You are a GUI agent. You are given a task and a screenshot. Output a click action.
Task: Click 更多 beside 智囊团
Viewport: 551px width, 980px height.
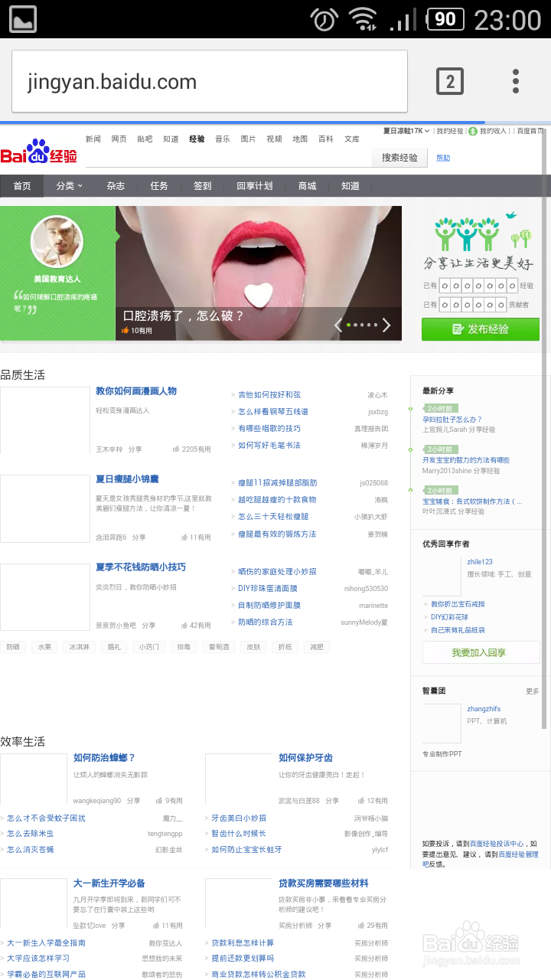click(533, 691)
